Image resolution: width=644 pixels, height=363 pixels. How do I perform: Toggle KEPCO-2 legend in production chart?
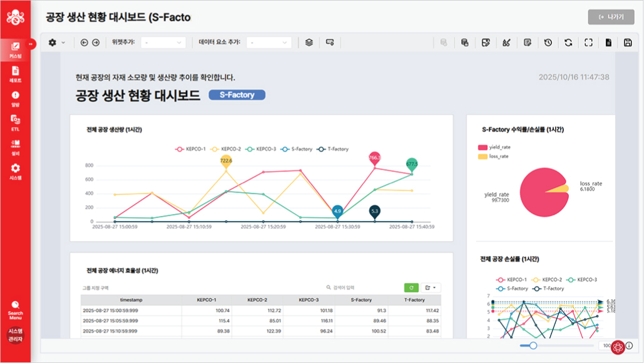click(x=225, y=149)
